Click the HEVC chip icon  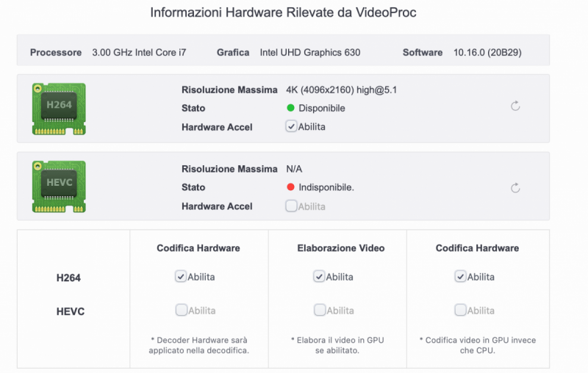(x=59, y=186)
